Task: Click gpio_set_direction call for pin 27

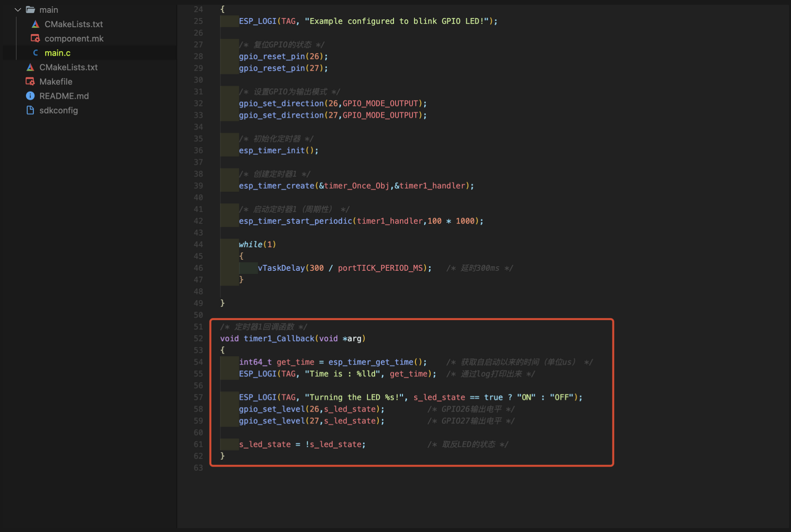Action: tap(333, 115)
